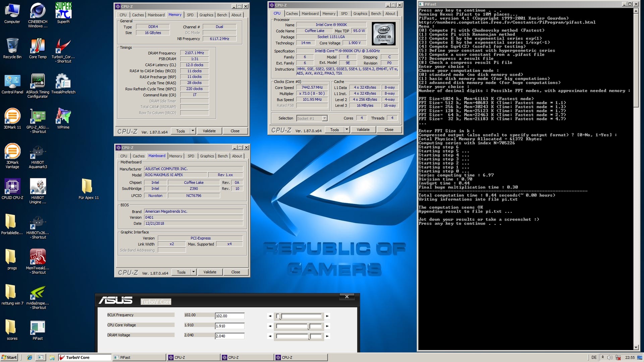The image size is (644, 362).
Task: Open the Tools dropdown arrow in Memory CPU-Z
Action: (x=193, y=131)
